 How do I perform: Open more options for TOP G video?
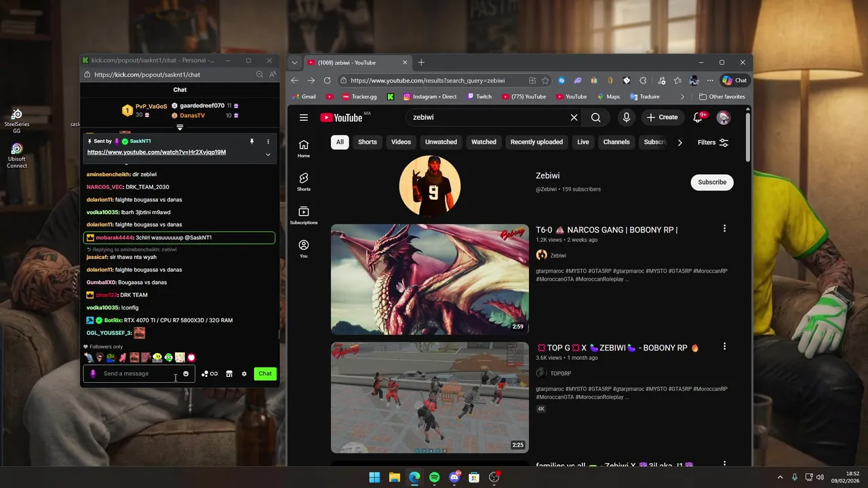coord(724,346)
